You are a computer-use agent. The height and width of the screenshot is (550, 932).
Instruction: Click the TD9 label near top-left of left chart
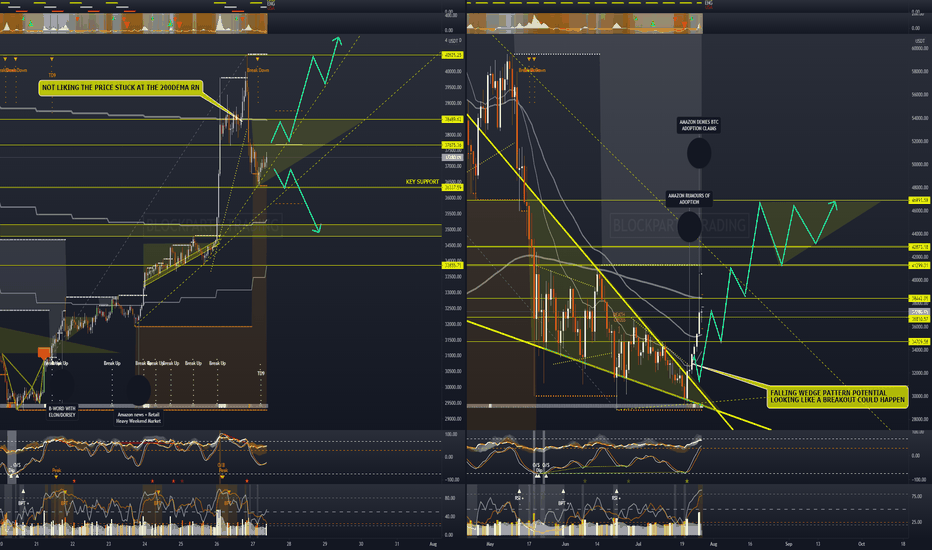[52, 76]
